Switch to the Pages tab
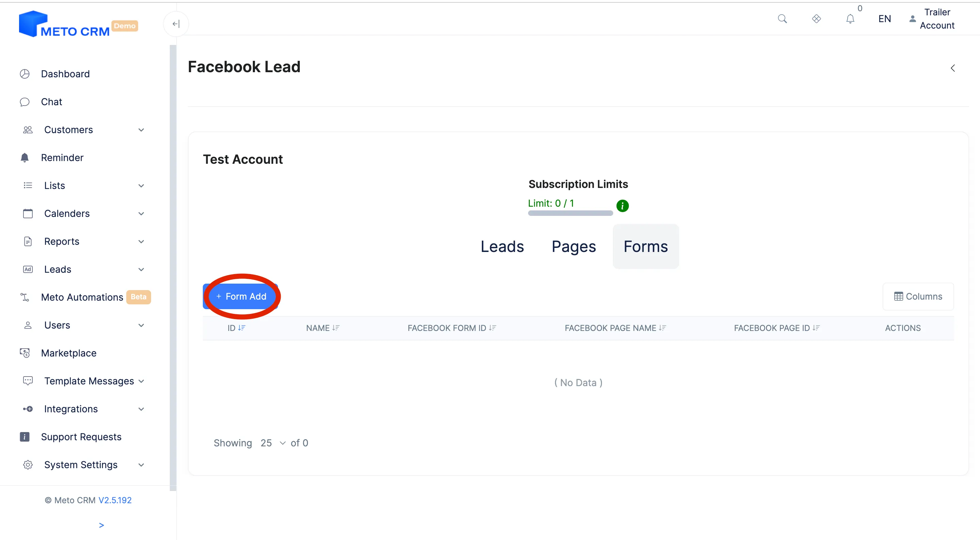The image size is (980, 540). [x=574, y=247]
